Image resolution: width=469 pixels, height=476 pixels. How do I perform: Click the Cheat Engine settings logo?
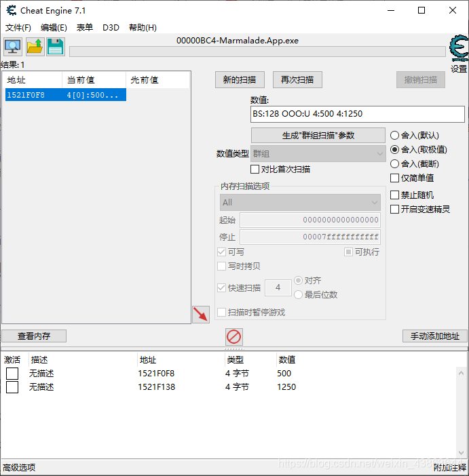(x=459, y=48)
